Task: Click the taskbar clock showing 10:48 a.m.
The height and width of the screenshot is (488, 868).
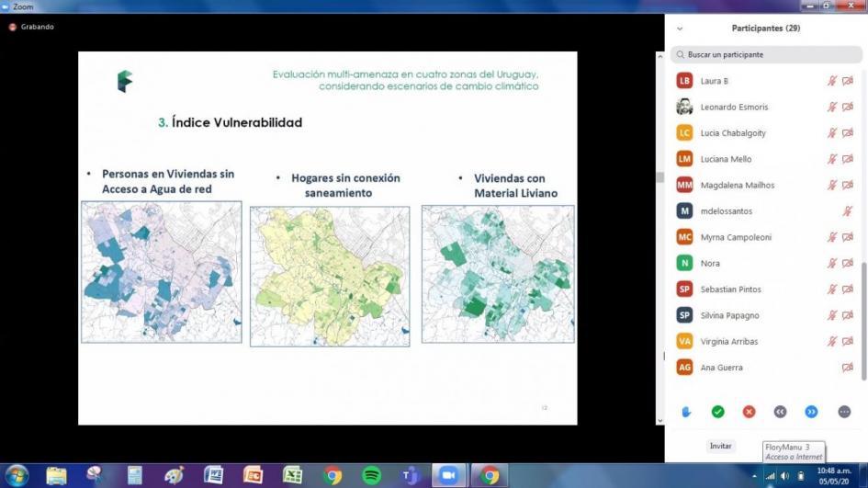Action: pyautogui.click(x=834, y=476)
